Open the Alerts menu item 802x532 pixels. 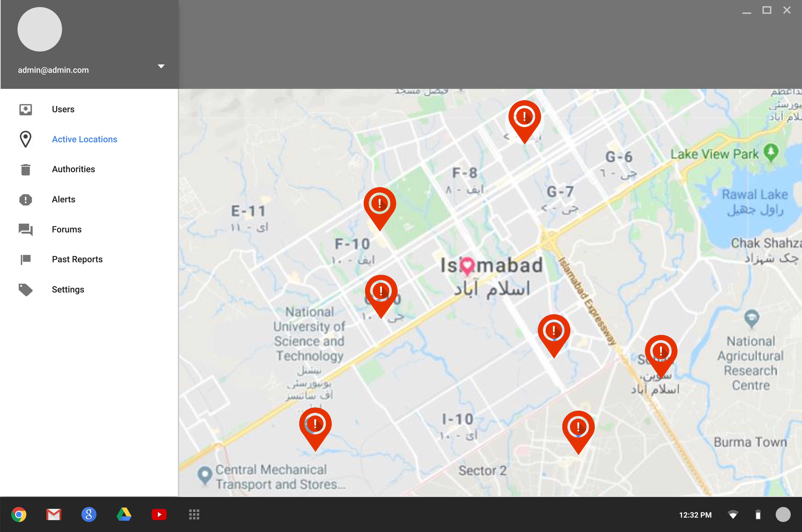(x=63, y=199)
